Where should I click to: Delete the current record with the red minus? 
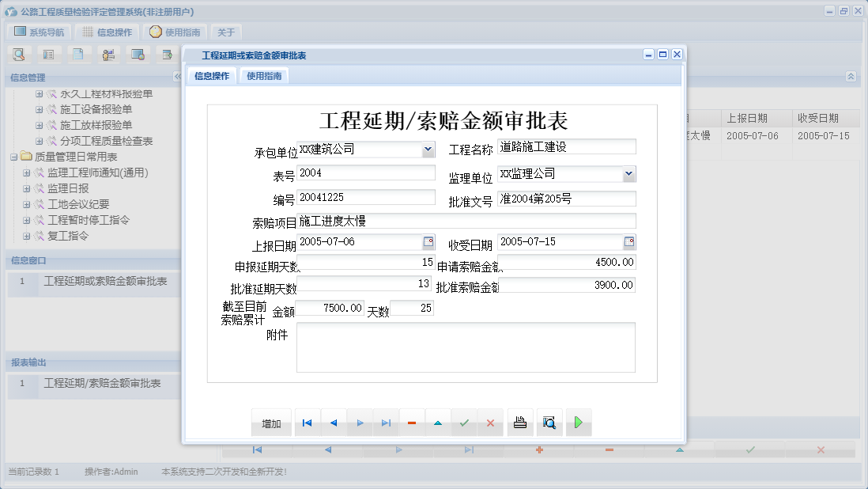[x=411, y=422]
